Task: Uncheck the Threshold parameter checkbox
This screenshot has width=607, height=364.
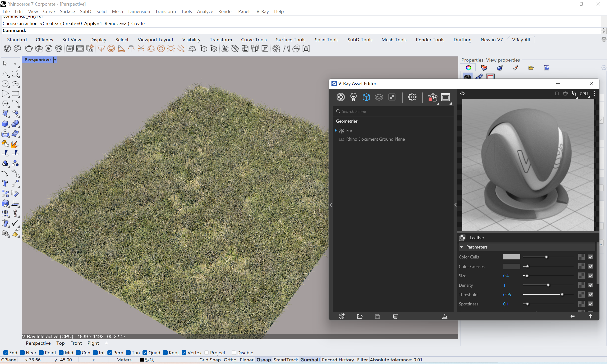Action: (x=590, y=294)
